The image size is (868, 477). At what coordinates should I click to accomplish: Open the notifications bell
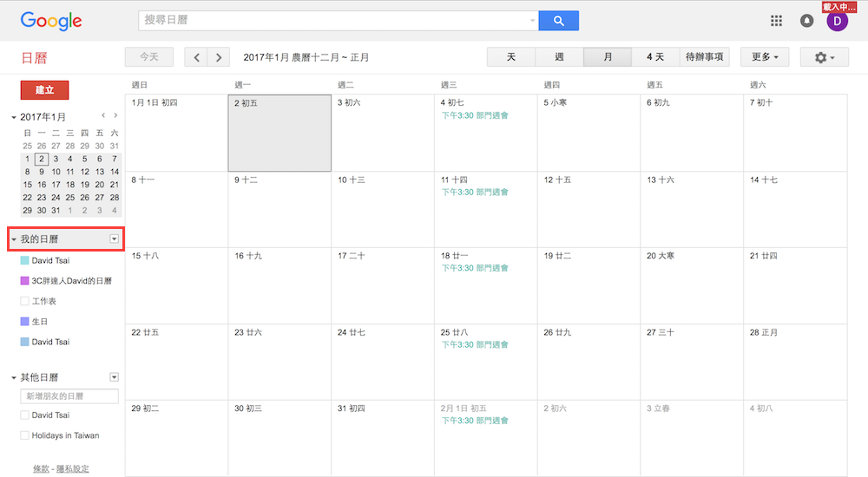coord(806,21)
